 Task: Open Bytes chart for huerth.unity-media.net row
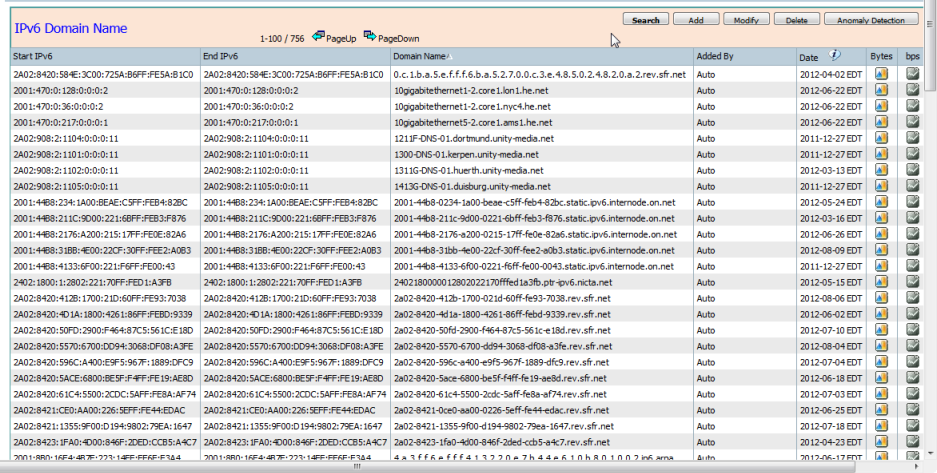tap(881, 170)
